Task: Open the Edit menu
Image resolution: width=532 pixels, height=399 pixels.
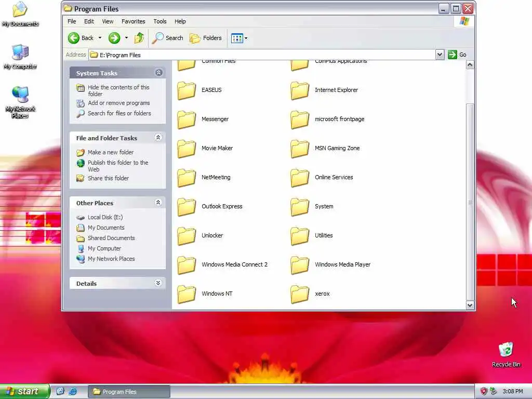Action: [x=89, y=21]
